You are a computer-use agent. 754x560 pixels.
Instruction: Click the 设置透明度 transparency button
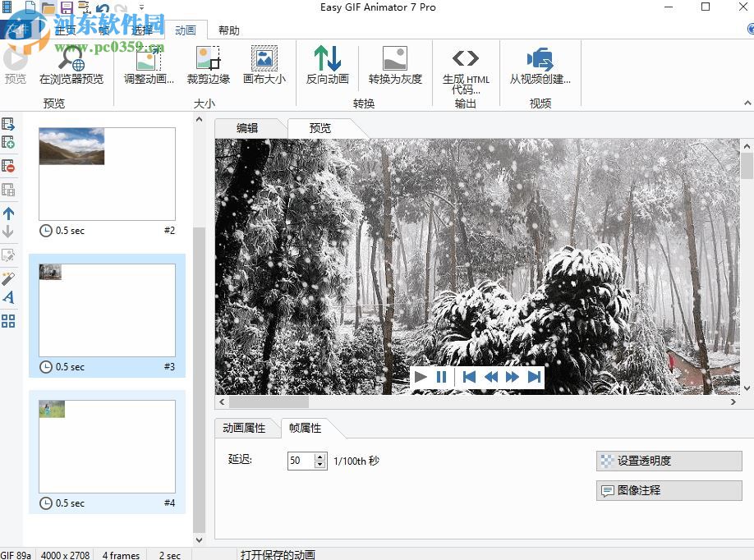668,461
